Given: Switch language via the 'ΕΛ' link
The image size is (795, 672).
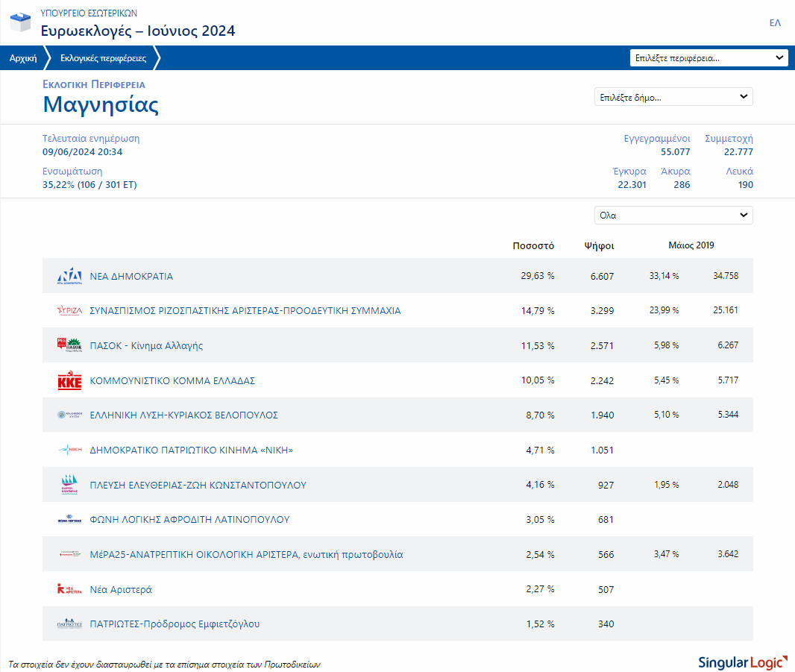Looking at the screenshot, I should (775, 23).
